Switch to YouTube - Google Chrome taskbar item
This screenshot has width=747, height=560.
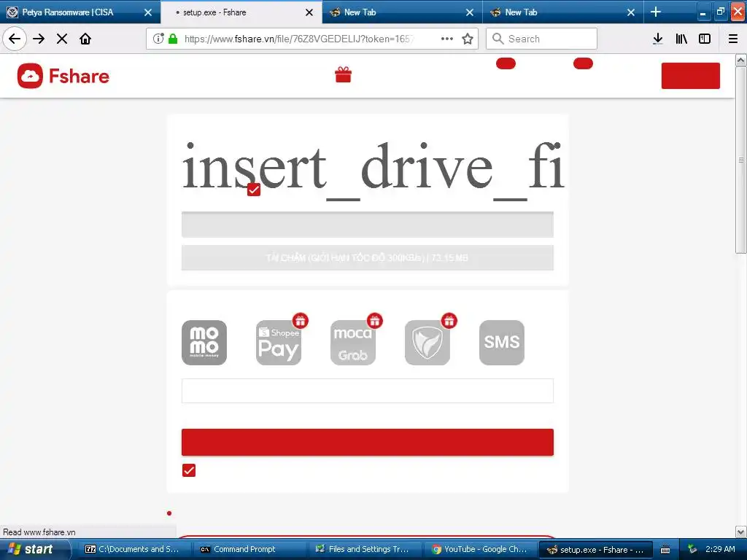480,549
